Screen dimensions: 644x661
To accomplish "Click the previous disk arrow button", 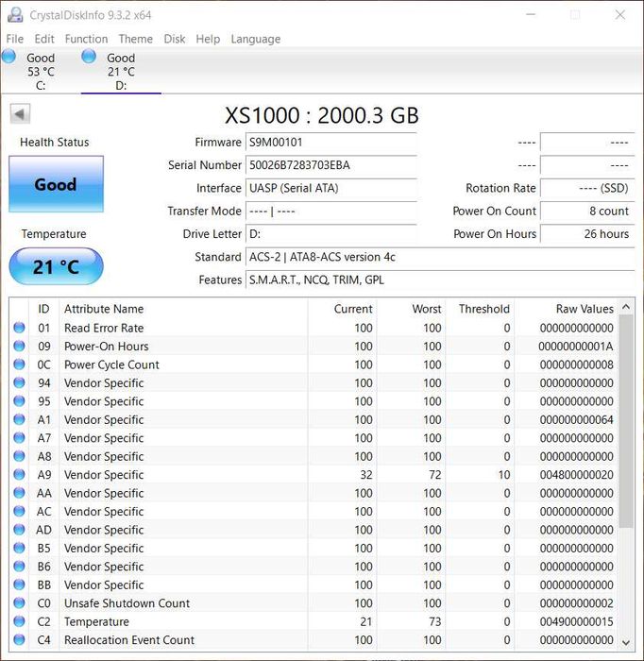I will 20,114.
